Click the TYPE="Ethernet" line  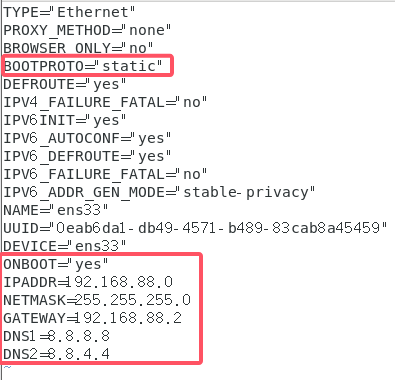tap(69, 12)
